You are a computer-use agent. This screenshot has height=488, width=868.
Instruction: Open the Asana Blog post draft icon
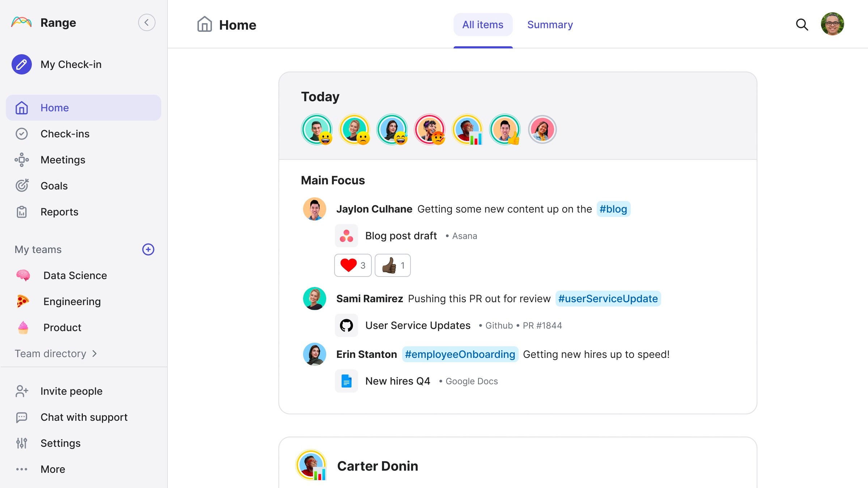tap(346, 236)
